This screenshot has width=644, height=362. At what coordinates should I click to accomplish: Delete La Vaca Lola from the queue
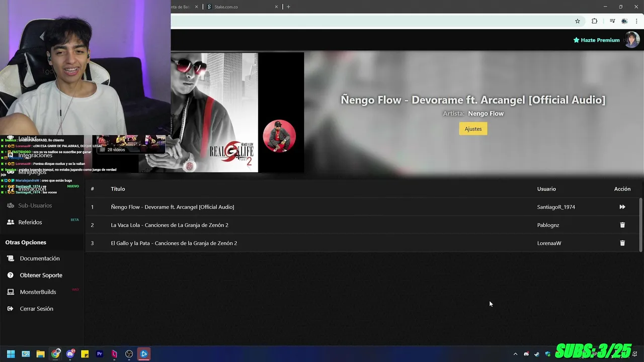pyautogui.click(x=622, y=225)
